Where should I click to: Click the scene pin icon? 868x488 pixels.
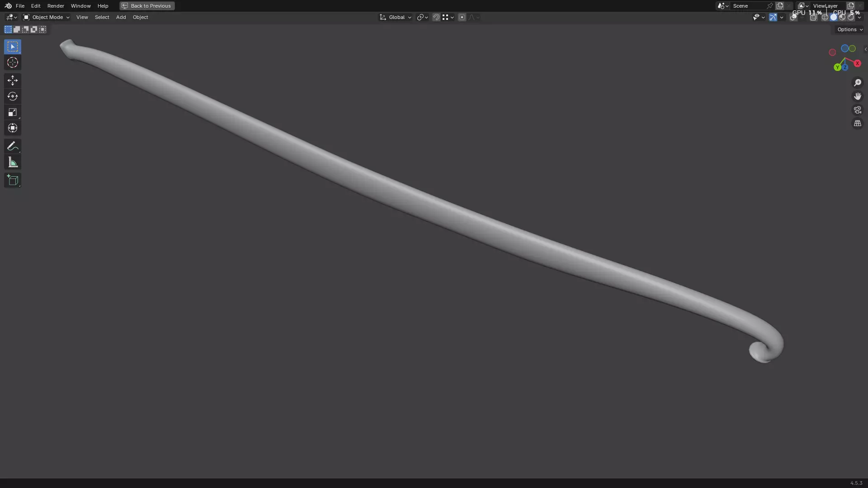(x=770, y=6)
